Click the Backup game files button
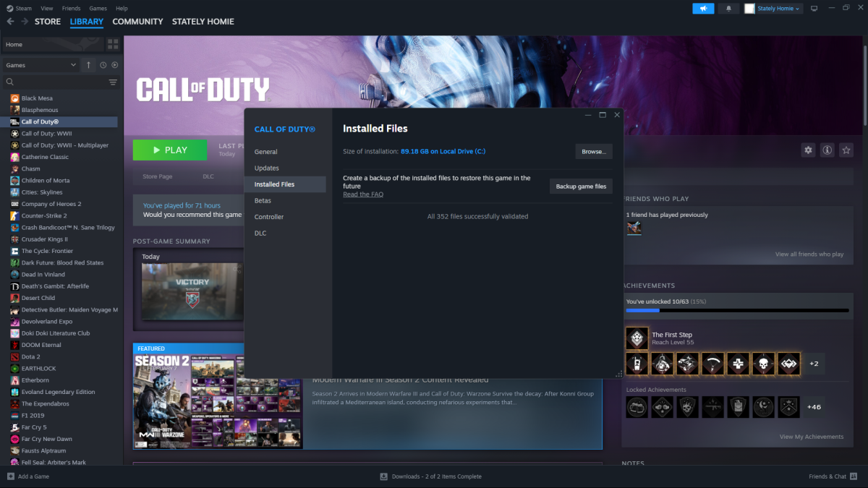Screen dimensions: 868x488 [581, 186]
